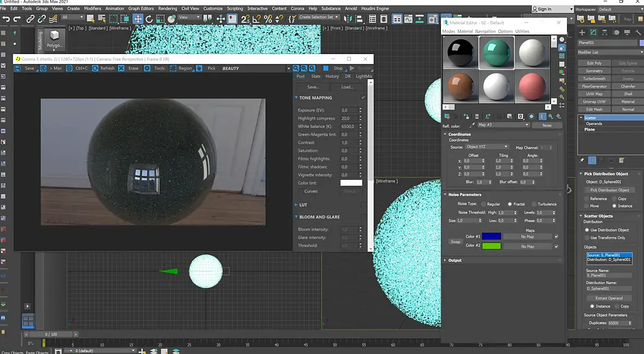Click the Undo arrow in main toolbar
The image size is (644, 354).
tap(6, 19)
